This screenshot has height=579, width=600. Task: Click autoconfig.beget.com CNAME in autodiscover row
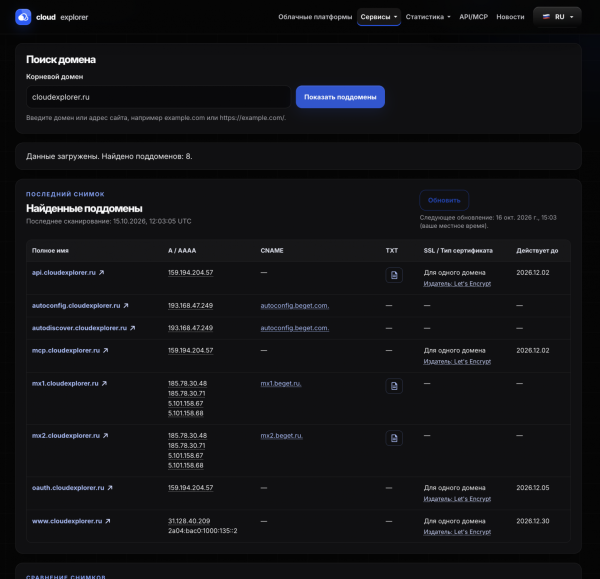tap(295, 328)
